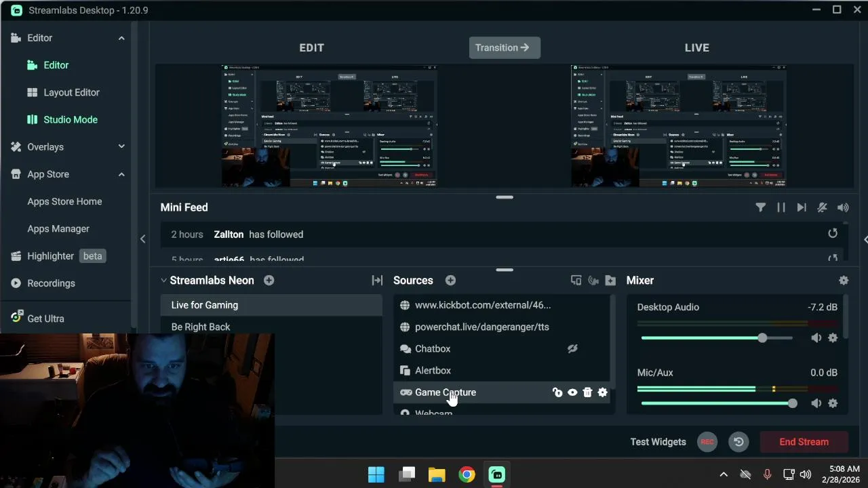Open Google Chrome from the taskbar
Image resolution: width=868 pixels, height=488 pixels.
coord(467,474)
